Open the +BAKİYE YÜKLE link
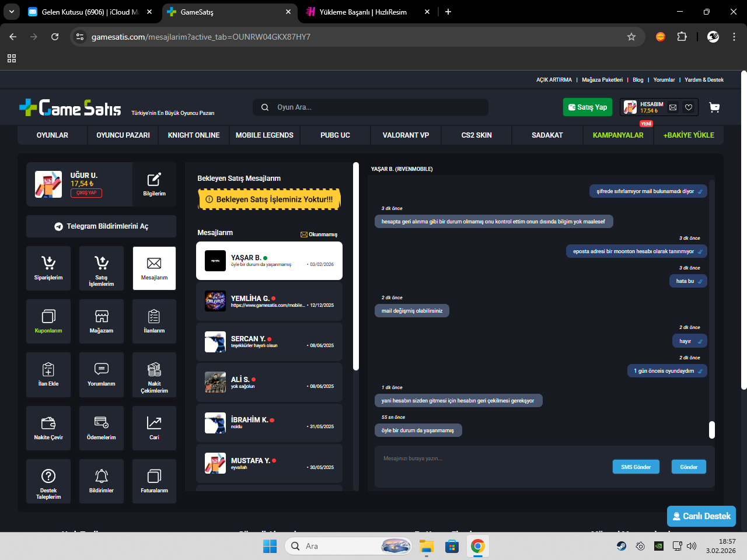The width and height of the screenshot is (747, 560). point(689,135)
